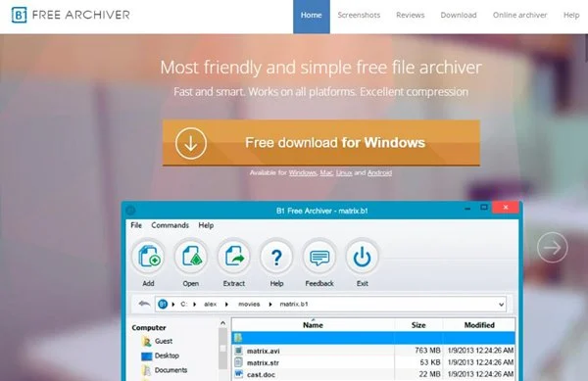Click the B1 icon in path bar
This screenshot has height=381, width=588.
163,305
